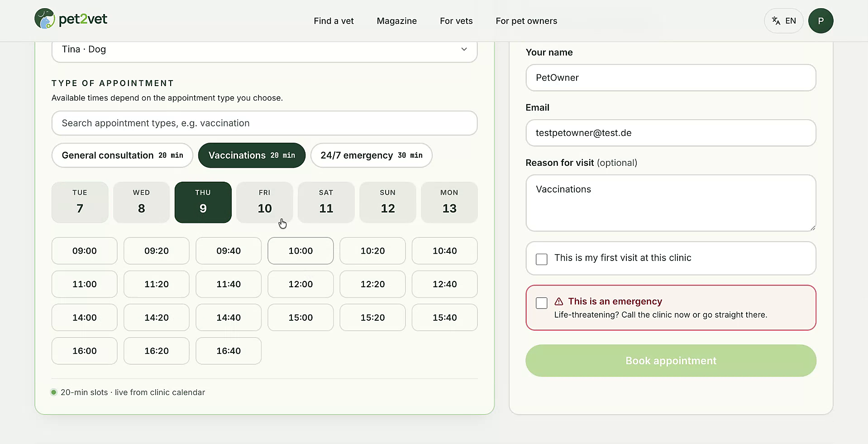Click the Your name field
Image resolution: width=868 pixels, height=444 pixels.
pos(671,77)
